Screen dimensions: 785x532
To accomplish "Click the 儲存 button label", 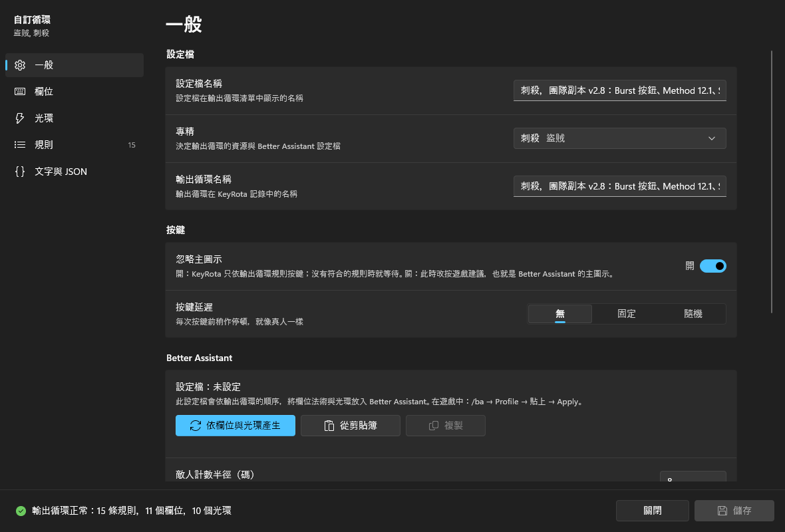I will click(742, 511).
